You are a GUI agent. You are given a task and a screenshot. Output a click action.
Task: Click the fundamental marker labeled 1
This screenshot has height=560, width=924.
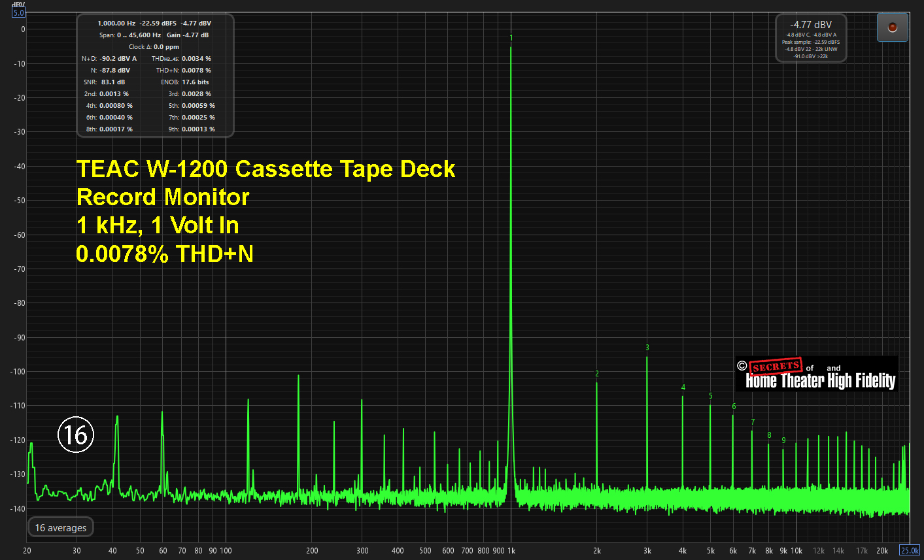coord(511,38)
